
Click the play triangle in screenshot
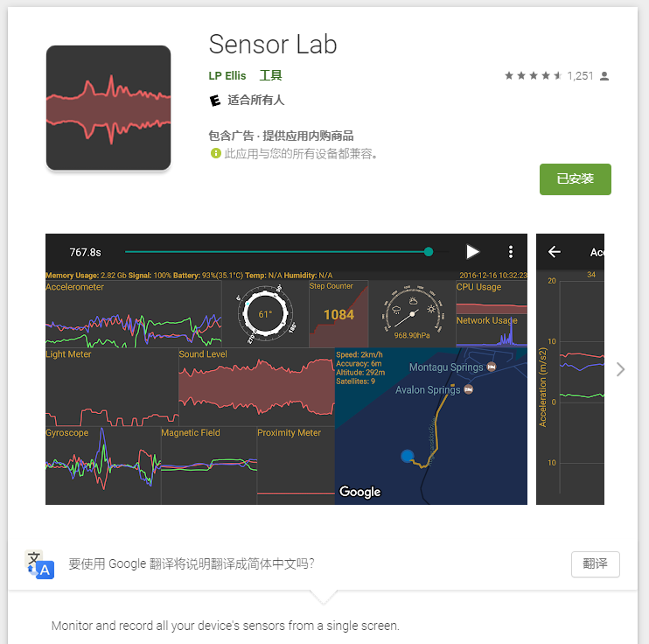[472, 251]
